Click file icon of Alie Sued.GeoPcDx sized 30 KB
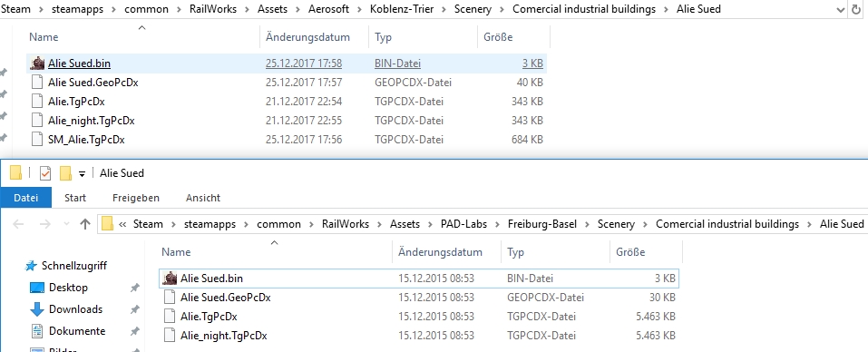The width and height of the screenshot is (868, 352). pos(170,298)
